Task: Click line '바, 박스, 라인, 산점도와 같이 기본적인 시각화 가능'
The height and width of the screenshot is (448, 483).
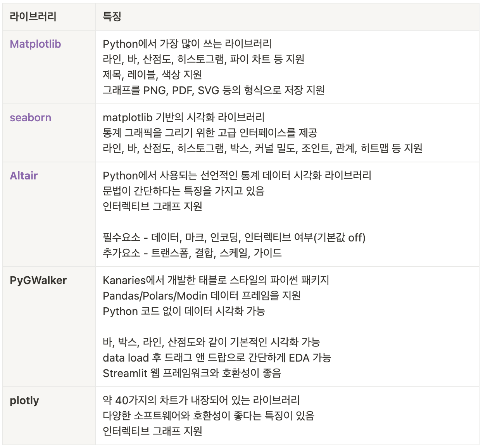Action: pyautogui.click(x=212, y=342)
